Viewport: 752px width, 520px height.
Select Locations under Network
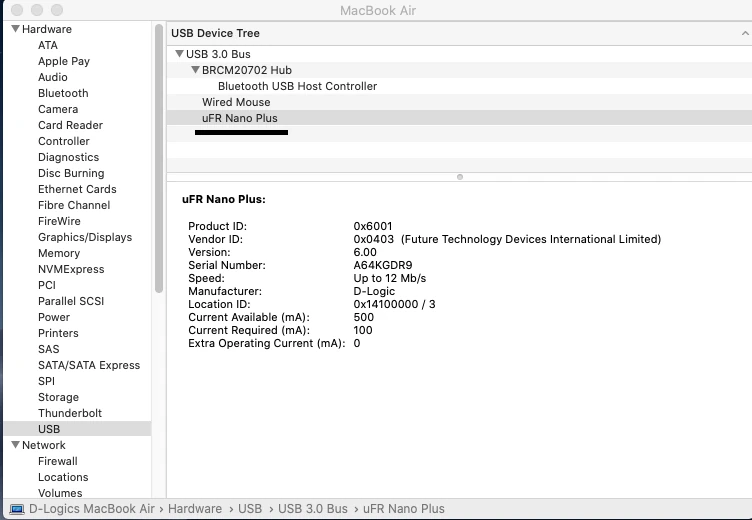point(63,477)
